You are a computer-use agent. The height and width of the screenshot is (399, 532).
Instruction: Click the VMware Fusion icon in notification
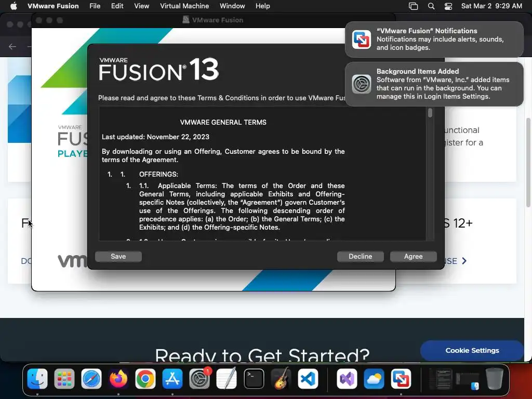[x=362, y=39]
